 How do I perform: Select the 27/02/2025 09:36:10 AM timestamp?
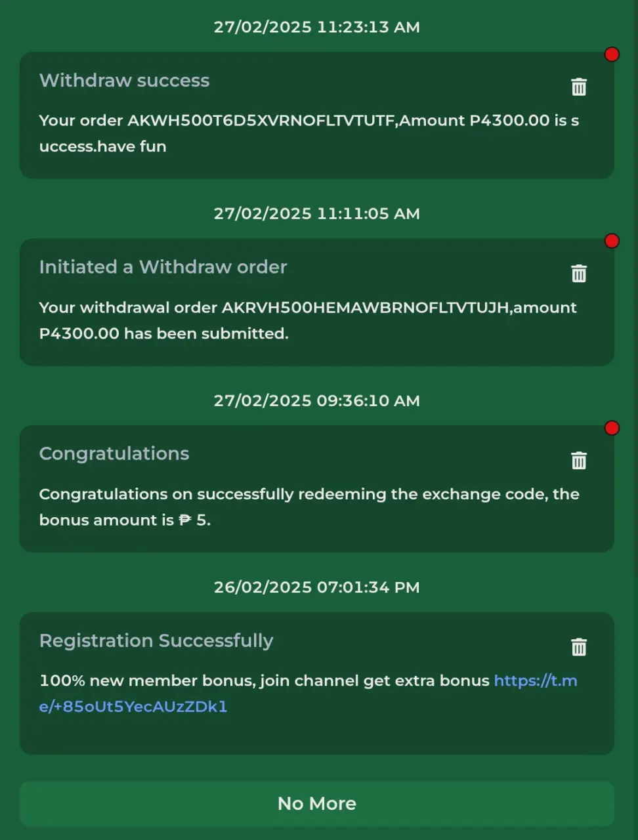317,400
